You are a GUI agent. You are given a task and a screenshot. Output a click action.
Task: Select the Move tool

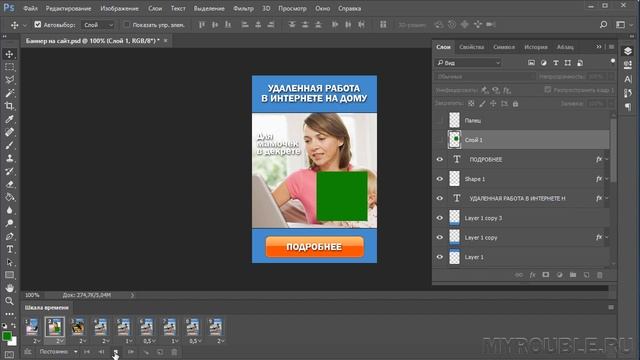(x=9, y=54)
